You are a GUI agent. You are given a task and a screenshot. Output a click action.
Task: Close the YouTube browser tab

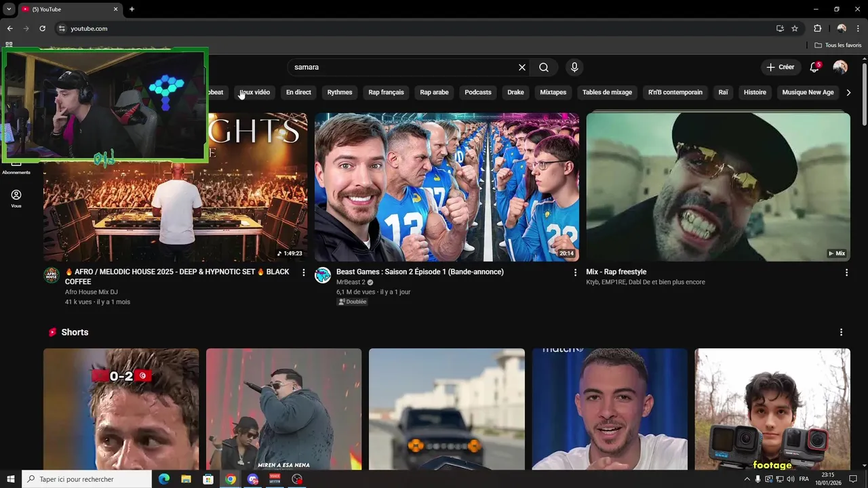pos(115,9)
